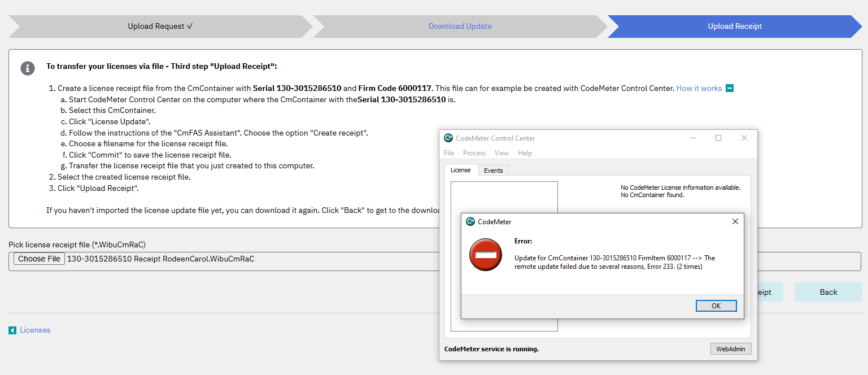Close the CodeMeter Control Center window
This screenshot has height=375, width=868.
coord(744,138)
